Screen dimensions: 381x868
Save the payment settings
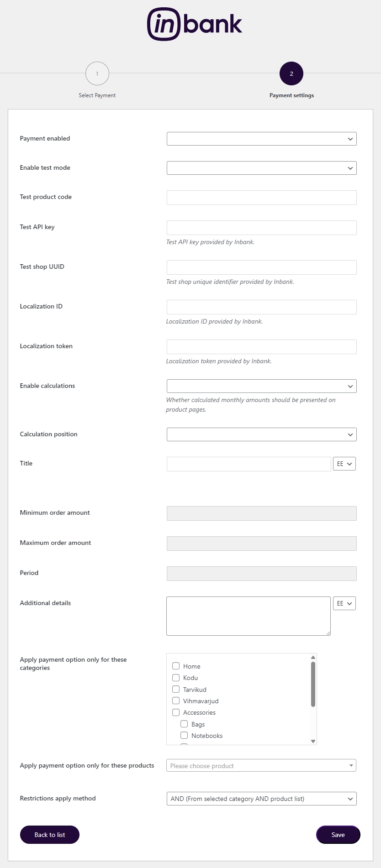point(338,835)
